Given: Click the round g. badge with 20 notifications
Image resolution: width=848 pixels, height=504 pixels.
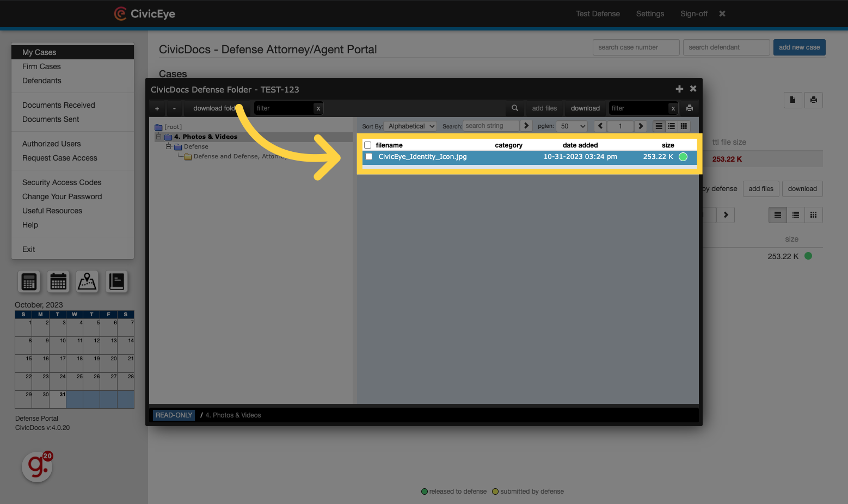Looking at the screenshot, I should pos(37,466).
